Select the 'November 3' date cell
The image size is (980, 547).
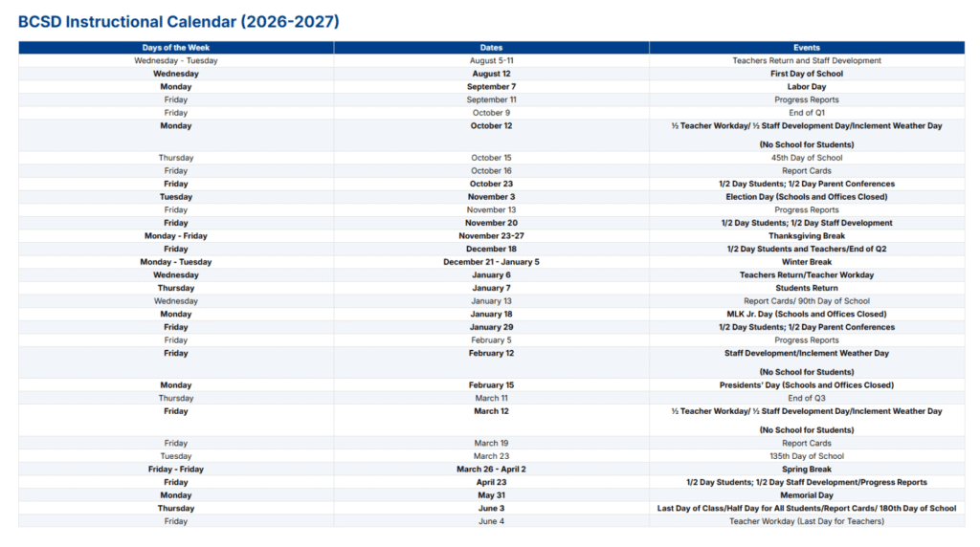tap(491, 197)
